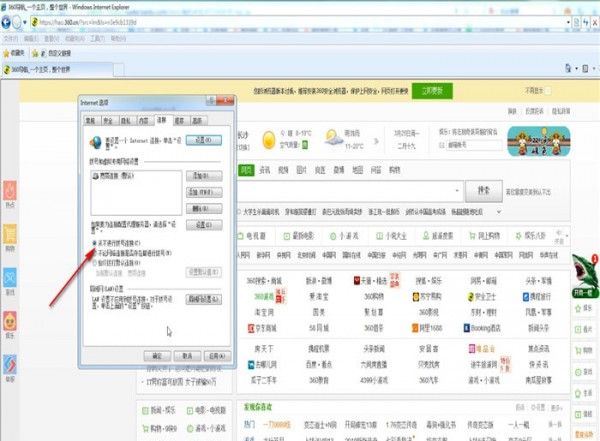Click the add-to-favorites-bar star icon

tap(35, 53)
